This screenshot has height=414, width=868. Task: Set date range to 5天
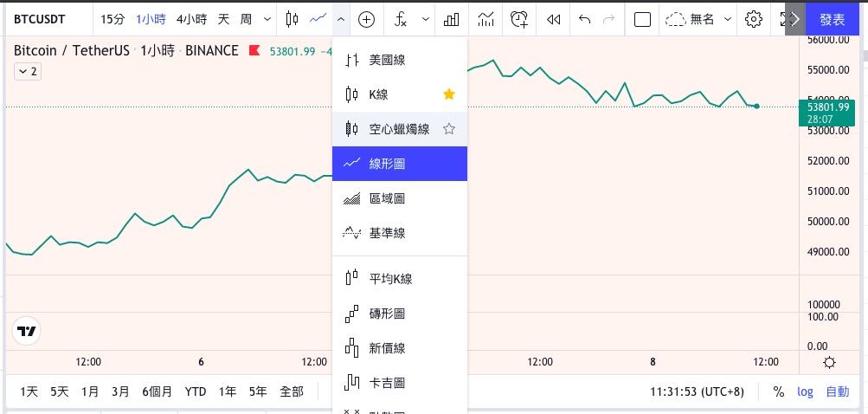pos(59,391)
